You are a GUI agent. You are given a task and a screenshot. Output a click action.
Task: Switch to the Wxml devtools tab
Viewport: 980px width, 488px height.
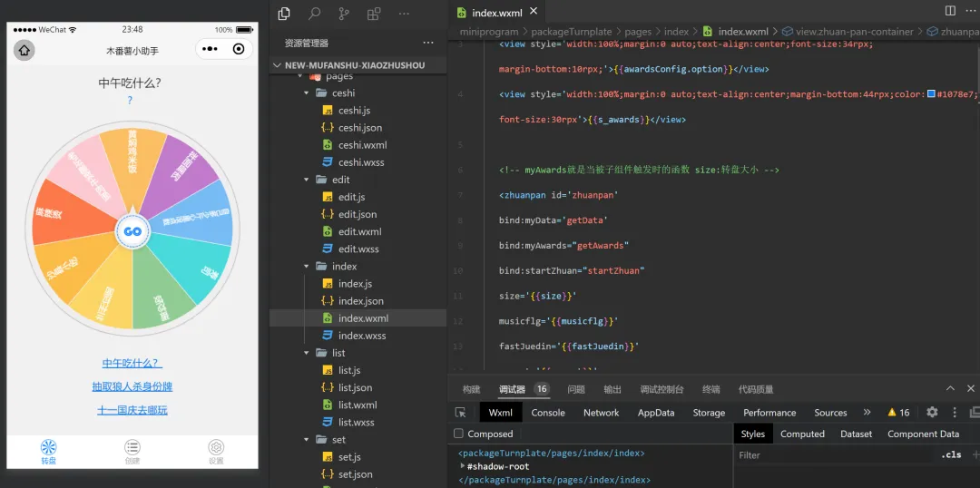pos(501,413)
